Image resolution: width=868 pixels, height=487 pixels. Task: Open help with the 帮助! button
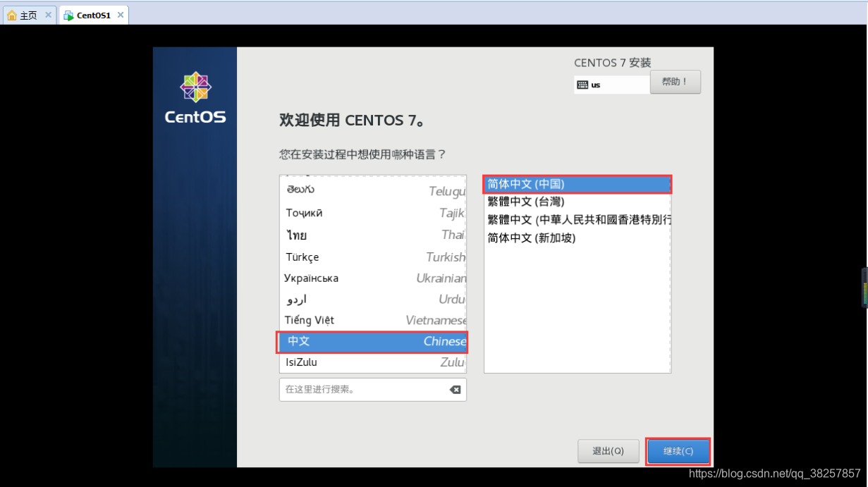pyautogui.click(x=675, y=82)
